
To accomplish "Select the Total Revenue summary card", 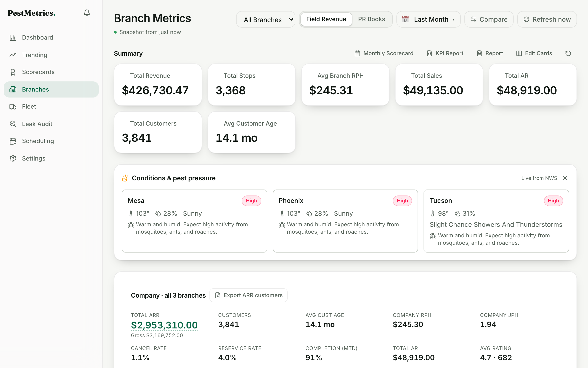I will pos(158,85).
